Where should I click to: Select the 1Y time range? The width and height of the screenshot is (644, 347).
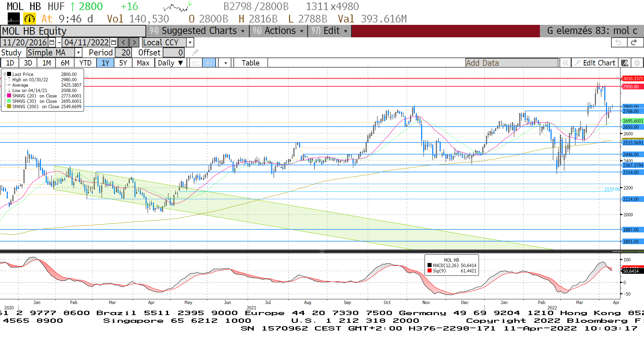pos(106,63)
